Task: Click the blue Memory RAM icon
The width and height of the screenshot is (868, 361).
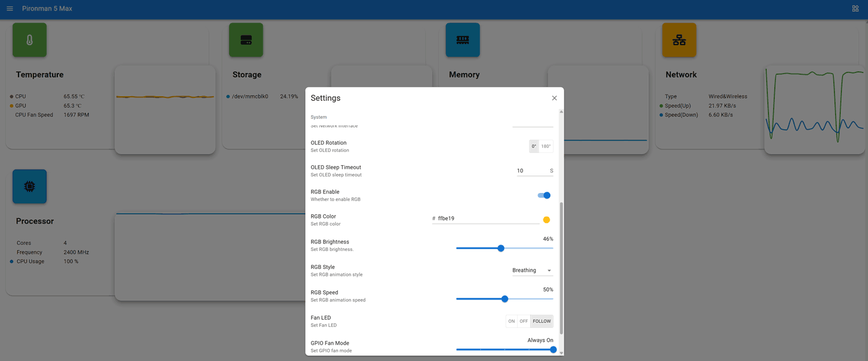Action: click(462, 40)
